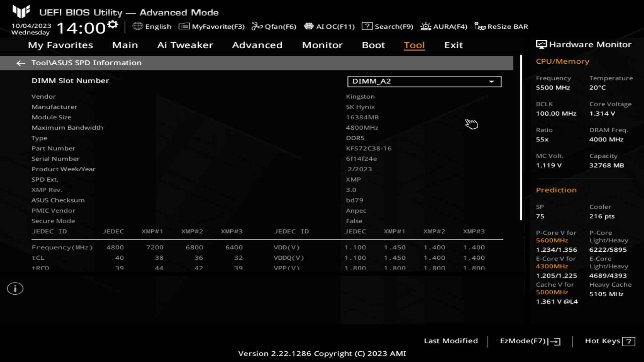The height and width of the screenshot is (362, 644).
Task: Click the Prediction section heading
Action: pos(556,190)
